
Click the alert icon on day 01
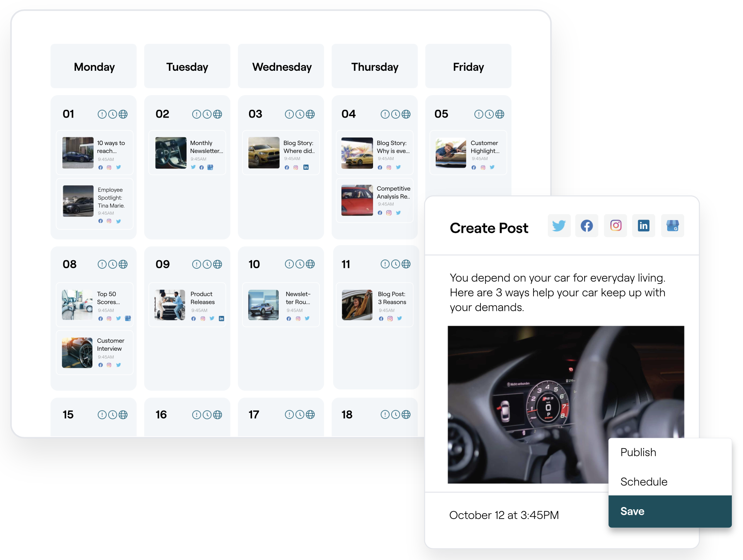click(102, 114)
